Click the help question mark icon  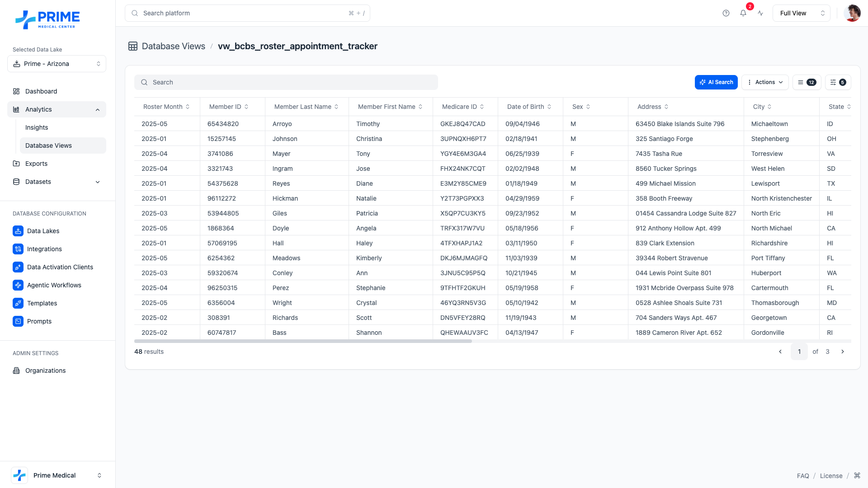click(726, 13)
